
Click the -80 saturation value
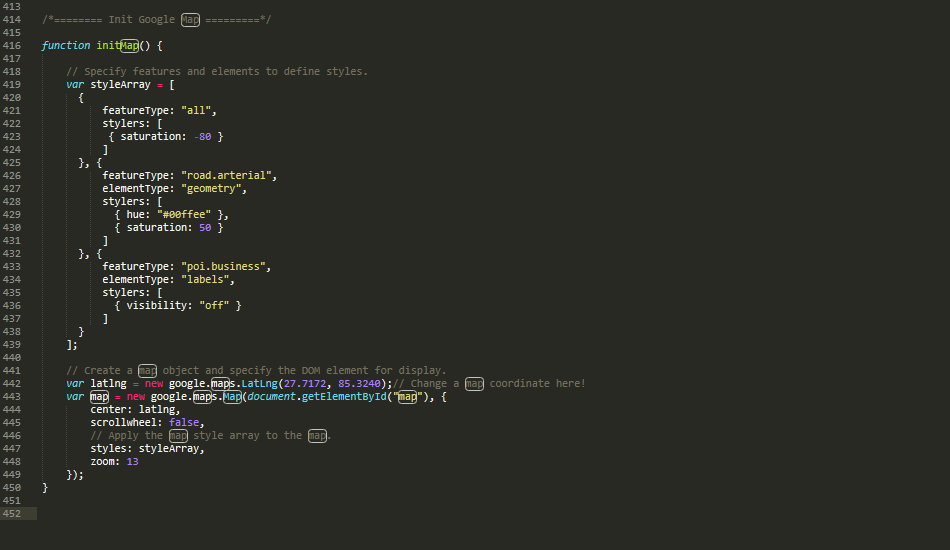202,137
